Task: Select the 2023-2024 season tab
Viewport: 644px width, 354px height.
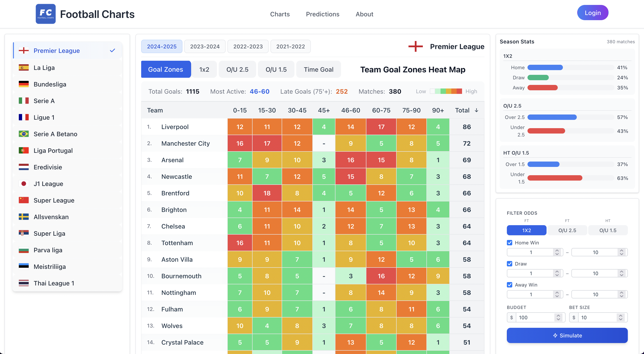Action: pyautogui.click(x=205, y=47)
